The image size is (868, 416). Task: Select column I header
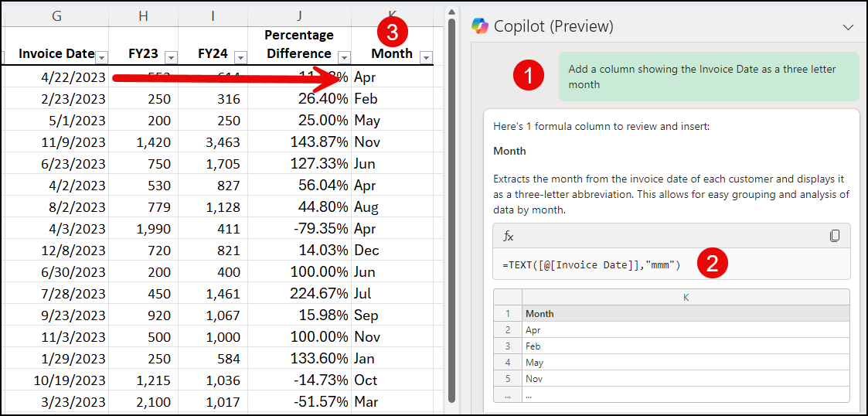213,16
